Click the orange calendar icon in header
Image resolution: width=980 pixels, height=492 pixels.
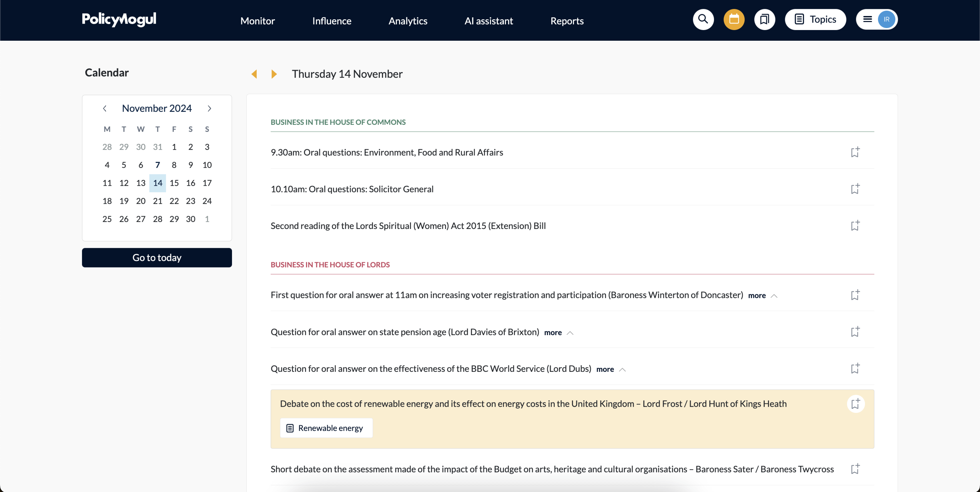(734, 19)
